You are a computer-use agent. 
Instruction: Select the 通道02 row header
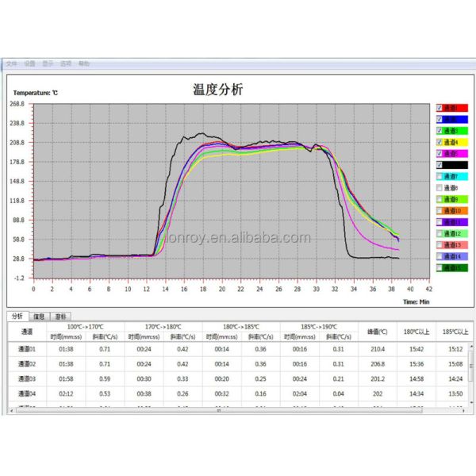pyautogui.click(x=27, y=364)
